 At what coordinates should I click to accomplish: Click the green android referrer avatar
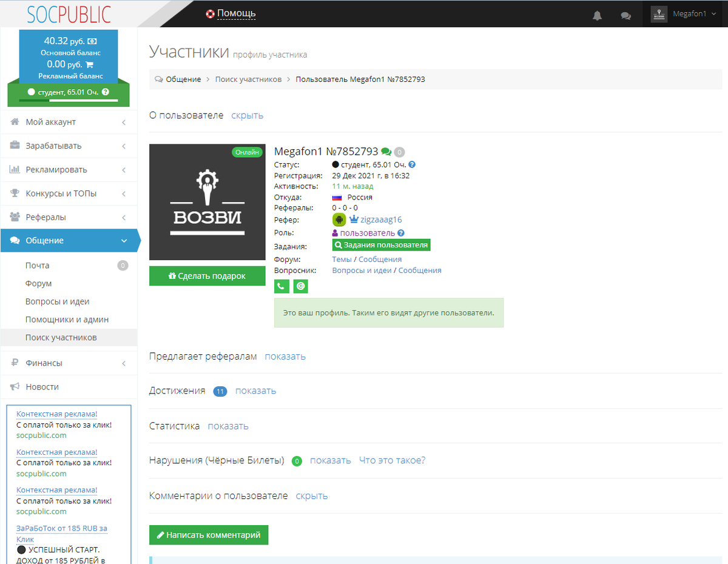339,220
